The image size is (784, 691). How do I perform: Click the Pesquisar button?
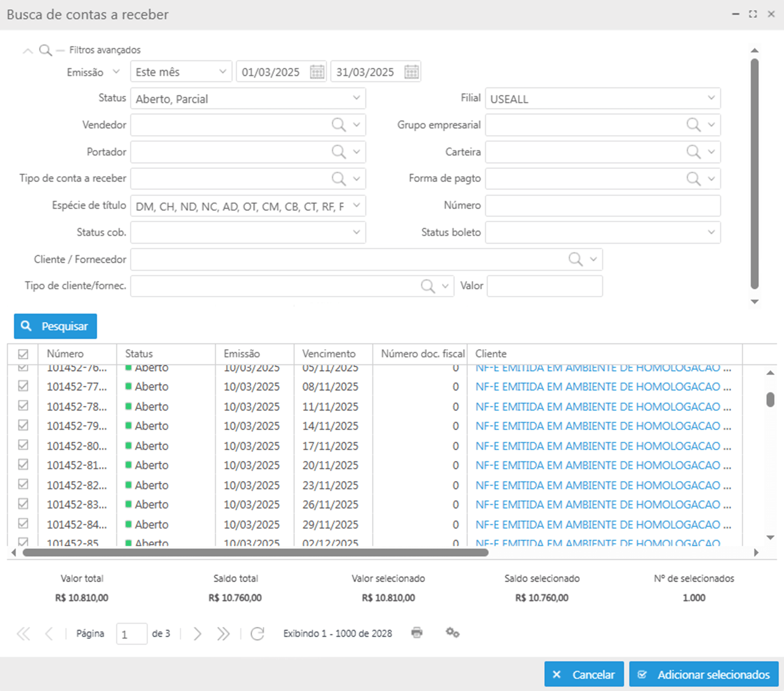pyautogui.click(x=55, y=326)
